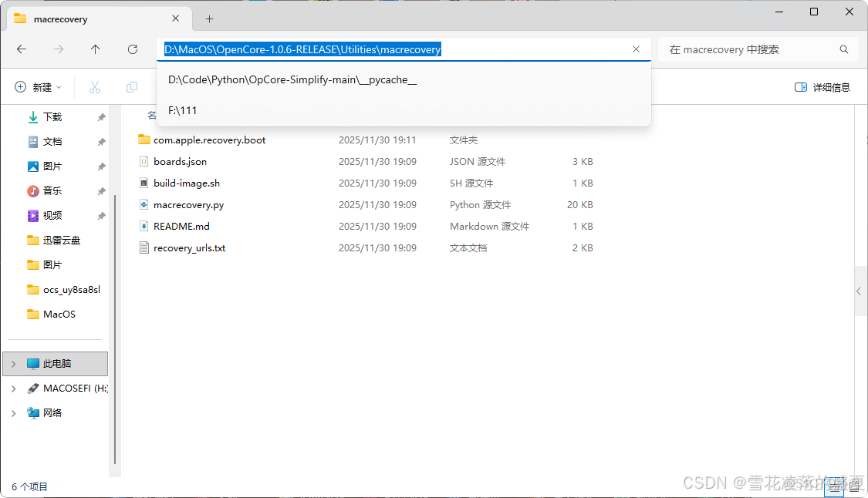The height and width of the screenshot is (498, 868).
Task: Click the Copy icon in toolbar
Action: click(x=132, y=87)
